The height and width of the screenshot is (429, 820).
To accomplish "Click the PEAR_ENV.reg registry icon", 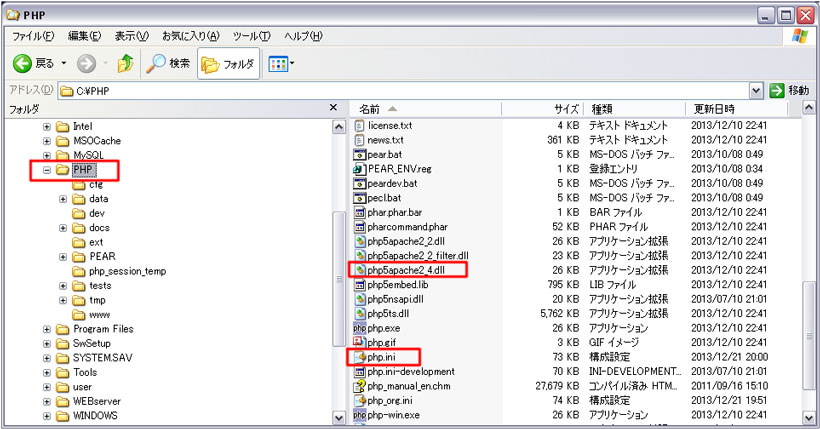I will click(x=359, y=169).
